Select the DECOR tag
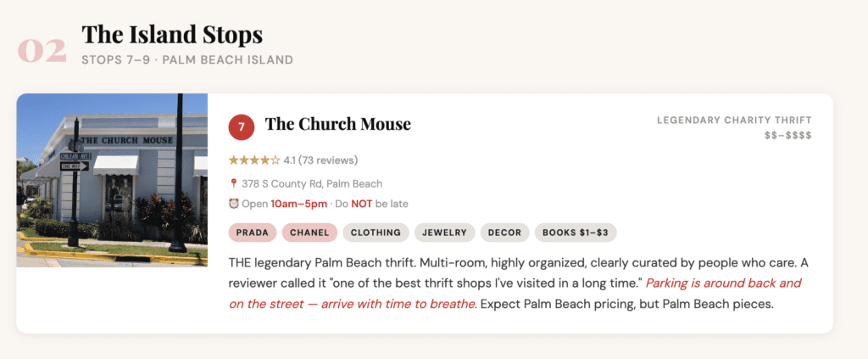 click(x=504, y=233)
